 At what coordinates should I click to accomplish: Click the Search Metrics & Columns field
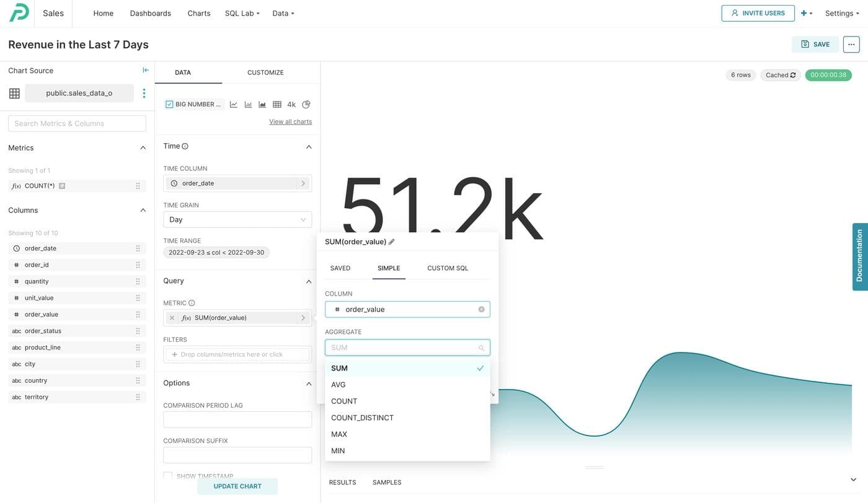click(x=77, y=123)
